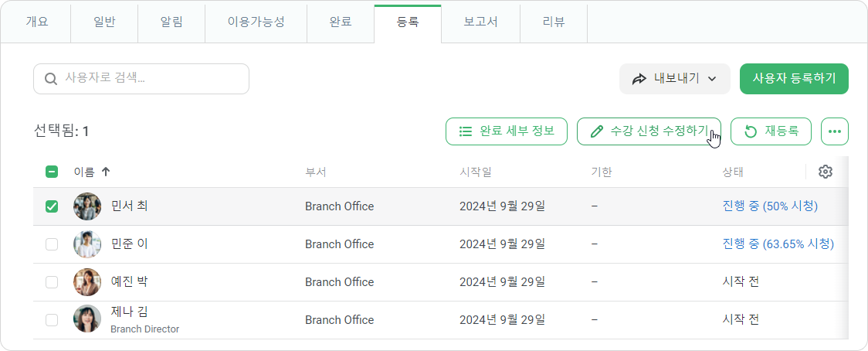Click the 재등록 button
The height and width of the screenshot is (351, 868).
click(771, 131)
